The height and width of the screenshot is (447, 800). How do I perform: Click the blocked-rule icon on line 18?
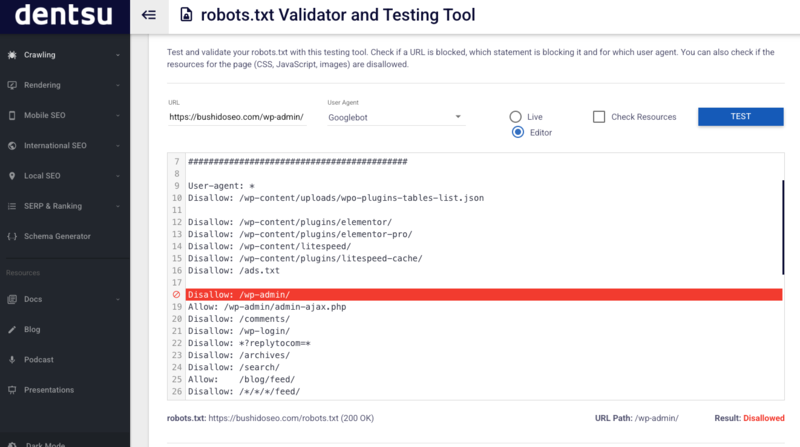(x=177, y=294)
